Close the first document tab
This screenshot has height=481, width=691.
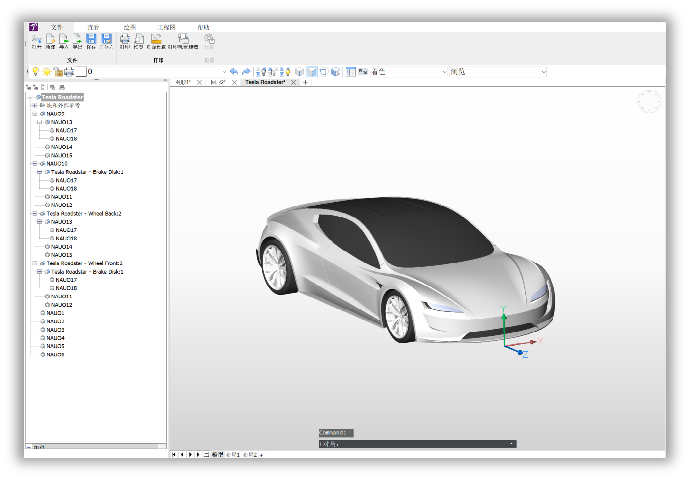(199, 82)
